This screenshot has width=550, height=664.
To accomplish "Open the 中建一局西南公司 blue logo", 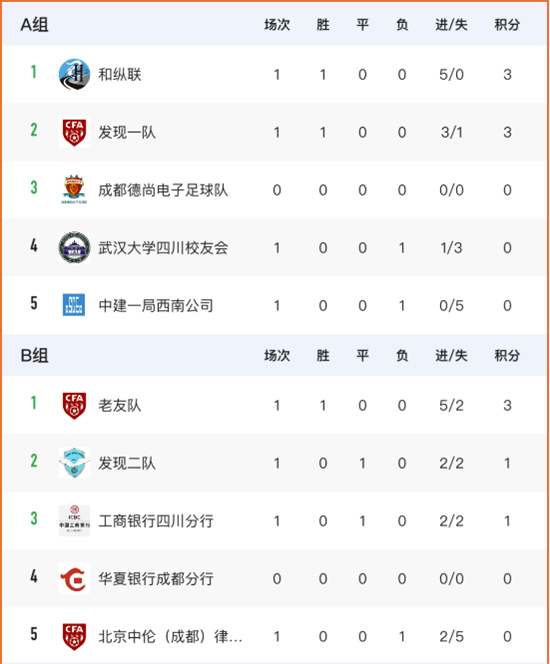I will click(x=74, y=305).
